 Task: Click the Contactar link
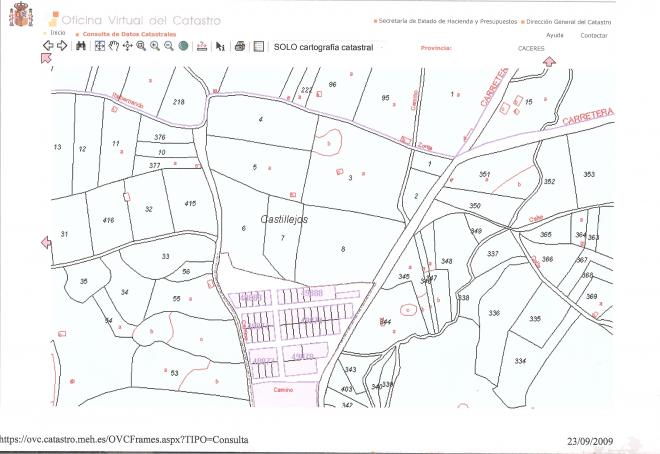pos(594,35)
